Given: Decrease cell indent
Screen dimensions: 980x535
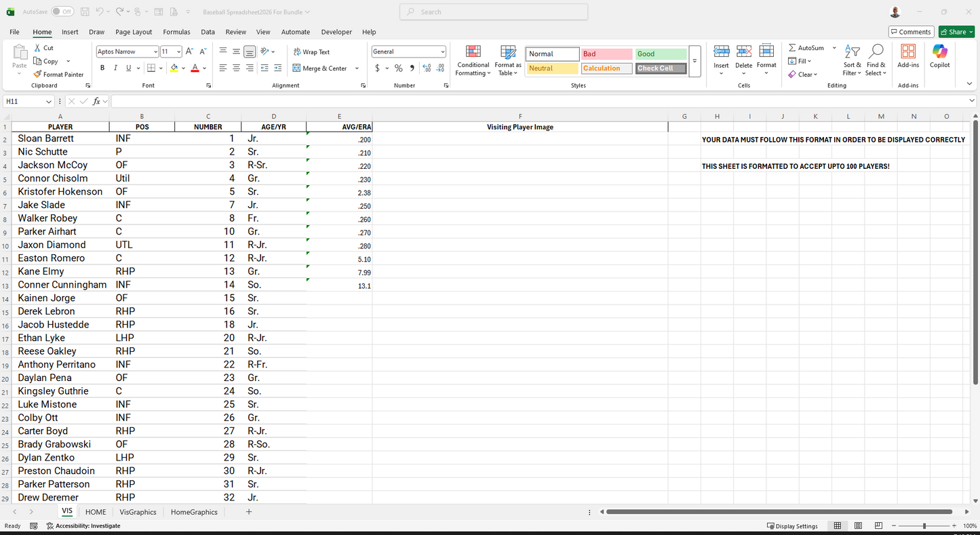Looking at the screenshot, I should tap(264, 68).
